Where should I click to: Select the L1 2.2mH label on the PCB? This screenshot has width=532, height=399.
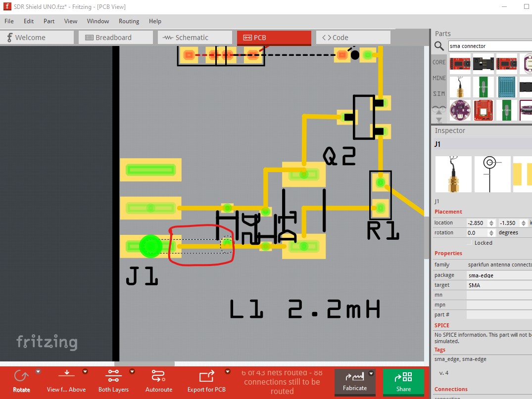(305, 309)
